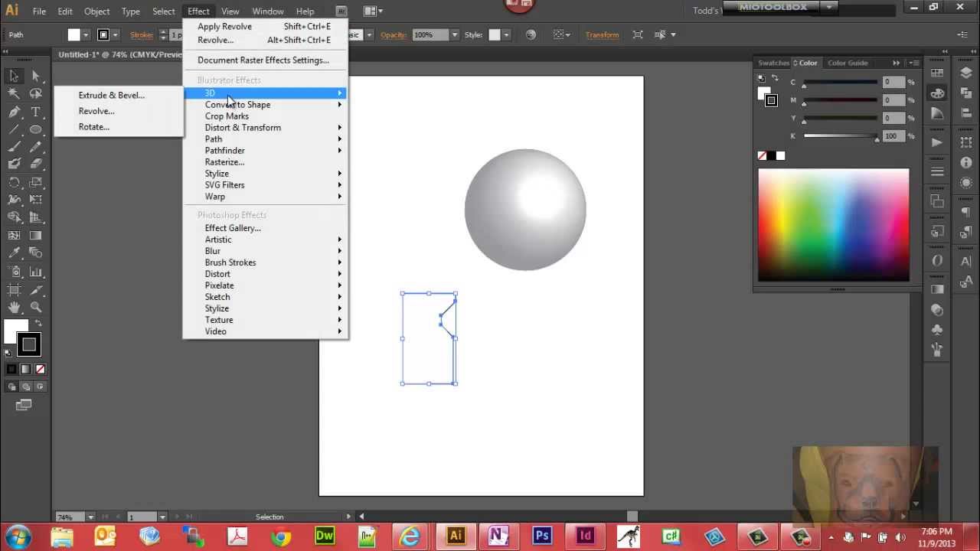This screenshot has width=980, height=551.
Task: Select the Line Segment tool
Action: [14, 129]
